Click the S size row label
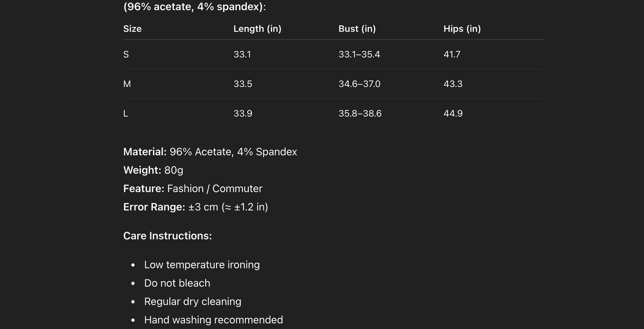Screen dimensions: 644x329 (x=126, y=54)
